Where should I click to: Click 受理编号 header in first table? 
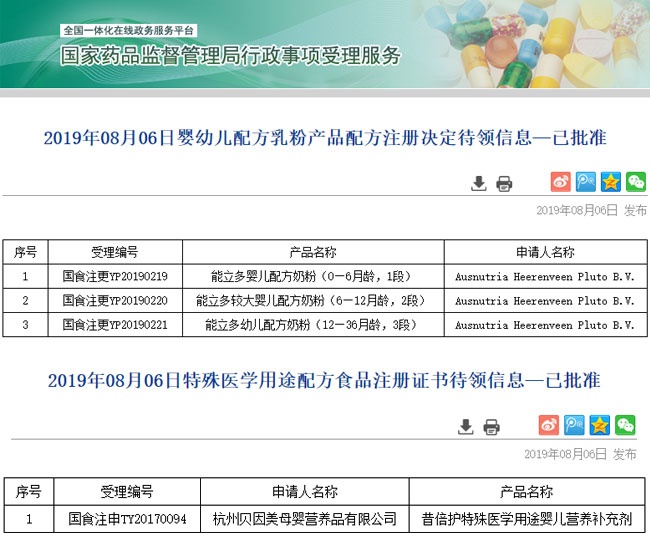coord(115,252)
